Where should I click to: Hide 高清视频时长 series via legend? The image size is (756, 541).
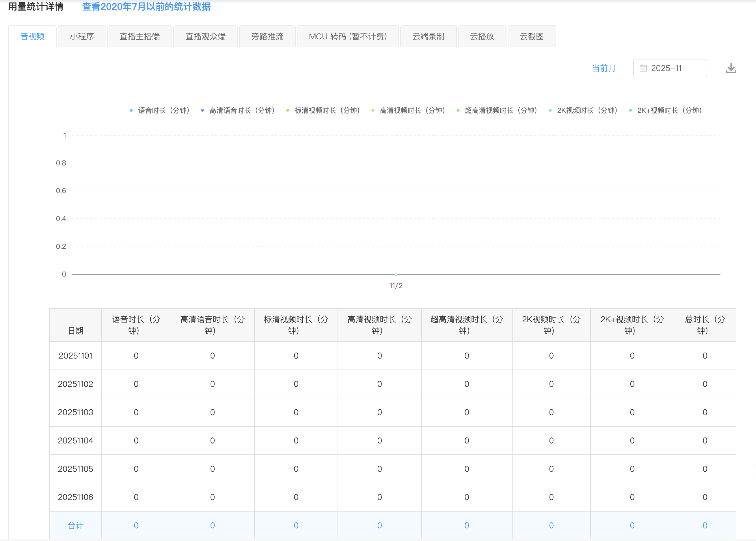pyautogui.click(x=409, y=111)
